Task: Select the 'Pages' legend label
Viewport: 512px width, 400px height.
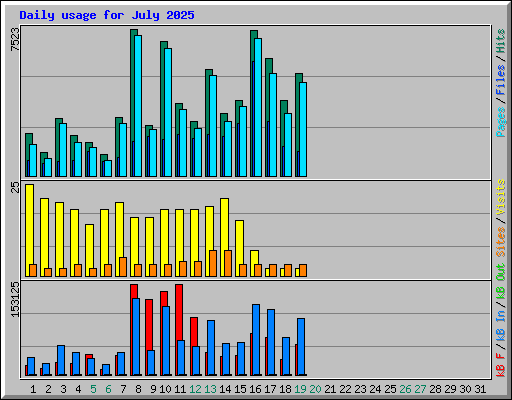Action: (501, 122)
